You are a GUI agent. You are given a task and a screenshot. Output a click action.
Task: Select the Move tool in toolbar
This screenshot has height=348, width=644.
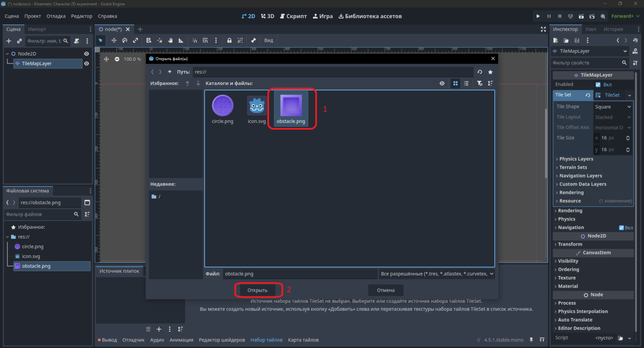tap(114, 41)
